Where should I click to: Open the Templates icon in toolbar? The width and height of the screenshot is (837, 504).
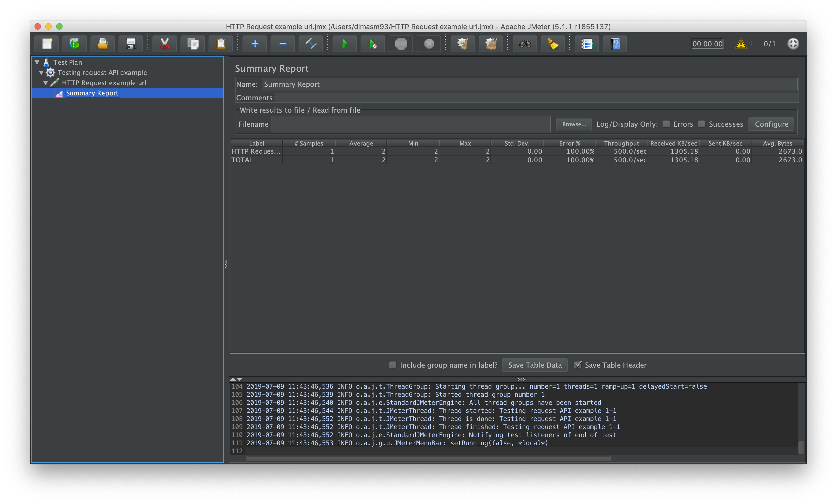pyautogui.click(x=75, y=44)
